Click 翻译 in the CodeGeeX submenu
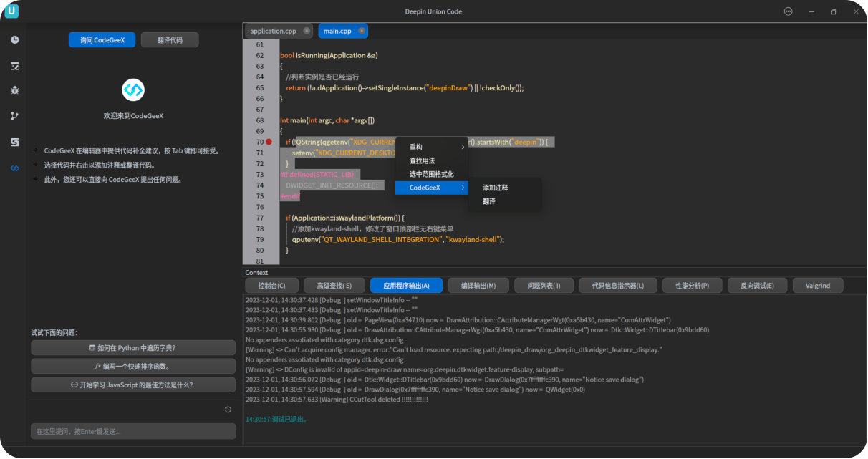 (505, 201)
